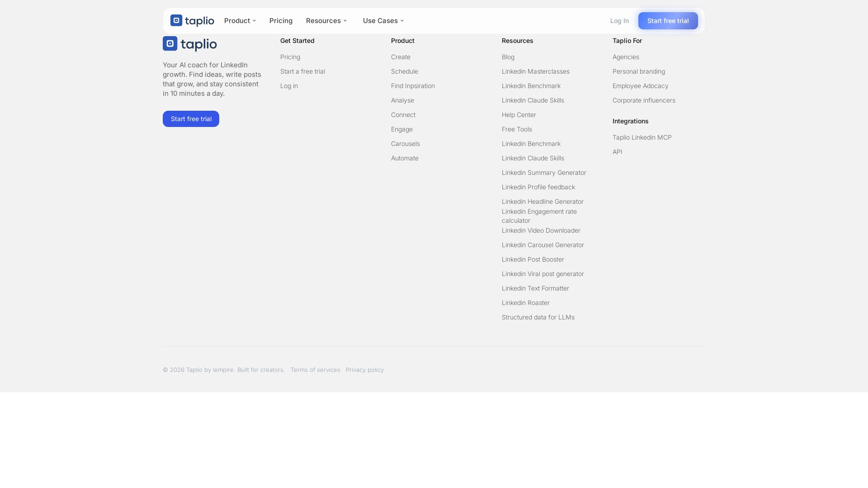Open the Blog link under Resources
Viewport: 868px width, 488px height.
(508, 57)
